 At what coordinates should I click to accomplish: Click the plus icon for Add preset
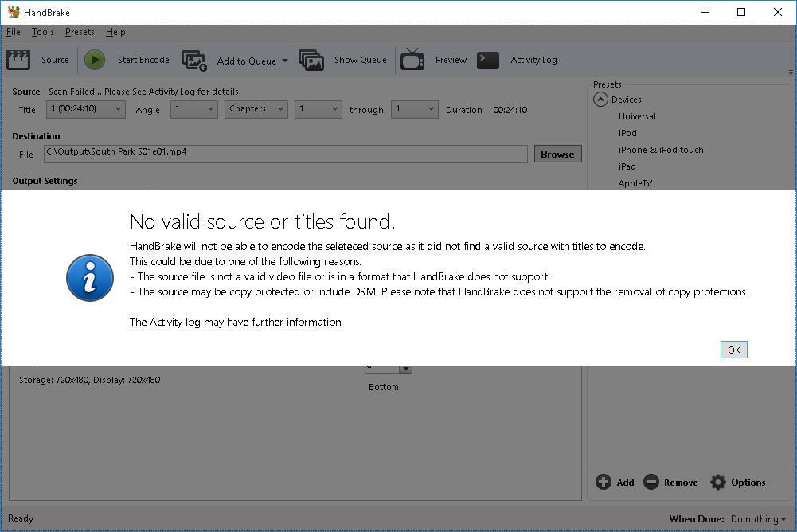click(604, 482)
